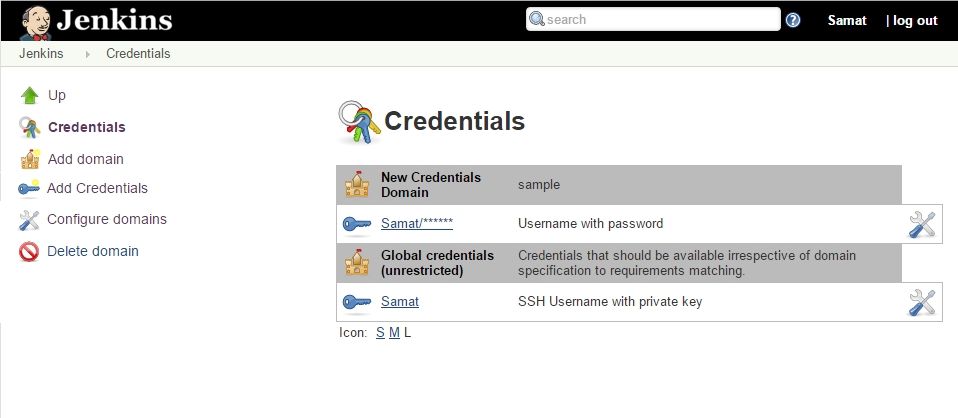The height and width of the screenshot is (418, 958).
Task: Click the green Up arrow icon
Action: tap(29, 96)
